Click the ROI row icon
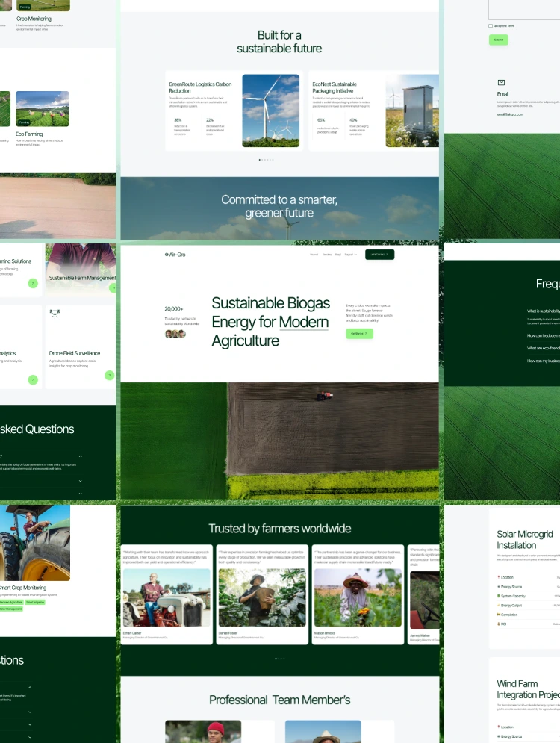The image size is (560, 743). (x=499, y=624)
